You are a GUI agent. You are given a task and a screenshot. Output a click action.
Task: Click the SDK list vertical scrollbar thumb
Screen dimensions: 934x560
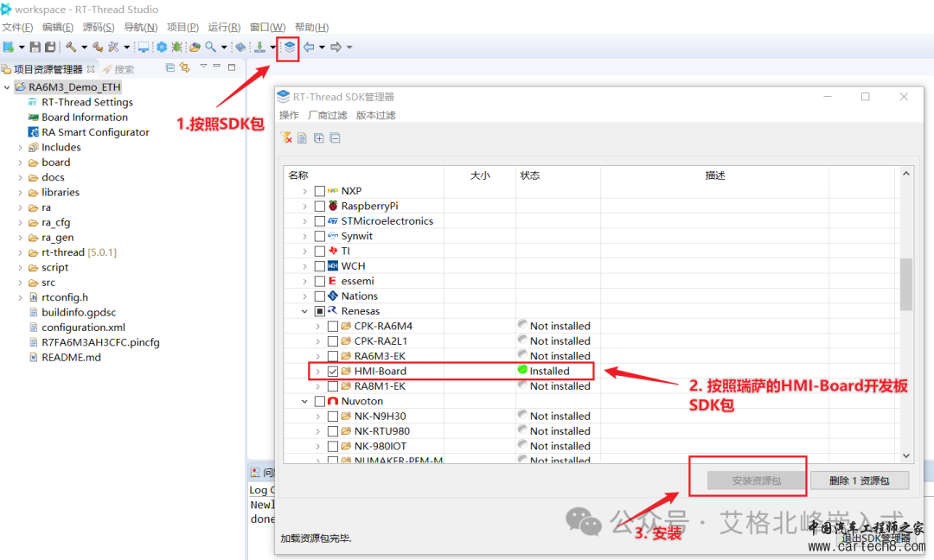click(906, 283)
